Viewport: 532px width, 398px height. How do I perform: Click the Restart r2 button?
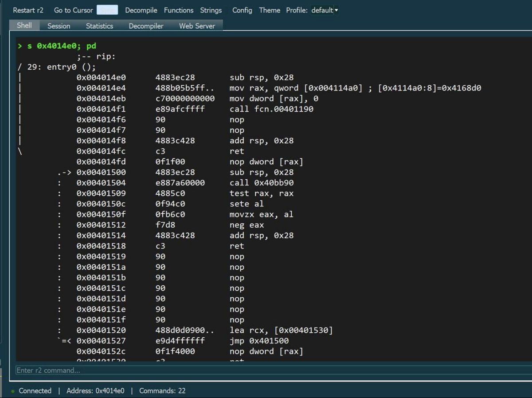[28, 10]
